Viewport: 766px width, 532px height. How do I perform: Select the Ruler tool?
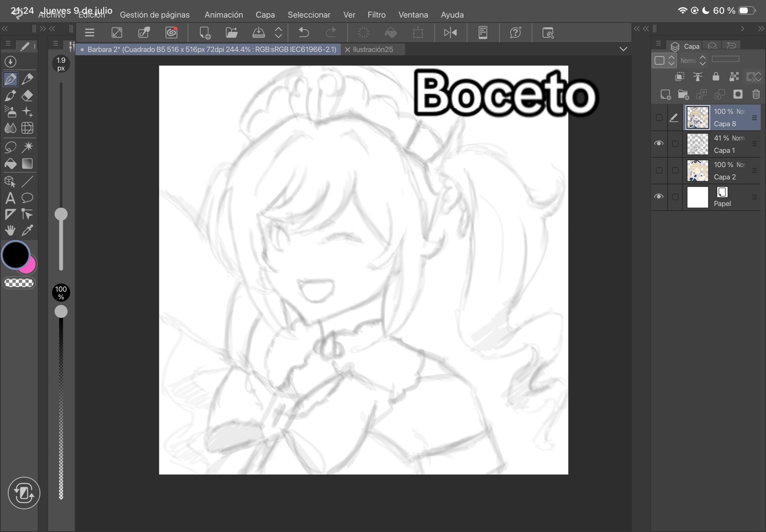[x=10, y=214]
